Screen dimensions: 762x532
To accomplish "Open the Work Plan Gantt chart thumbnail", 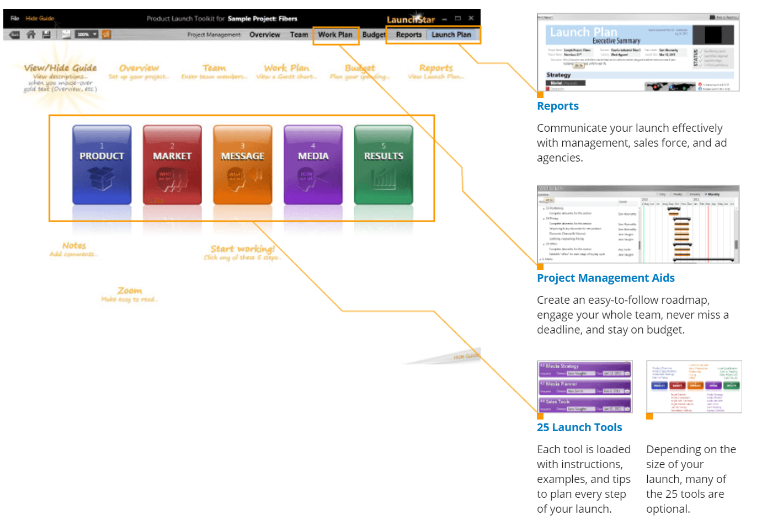I will pos(638,224).
